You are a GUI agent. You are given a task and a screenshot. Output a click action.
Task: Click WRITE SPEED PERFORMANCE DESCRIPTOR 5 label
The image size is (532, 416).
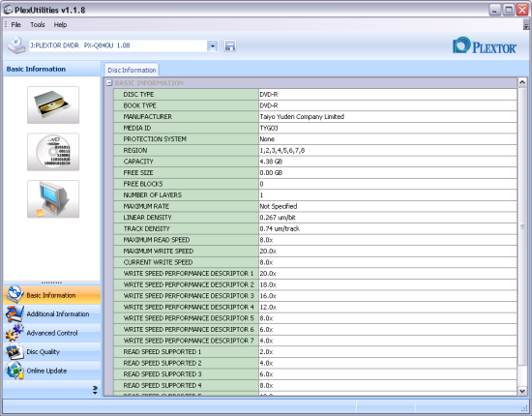point(189,318)
